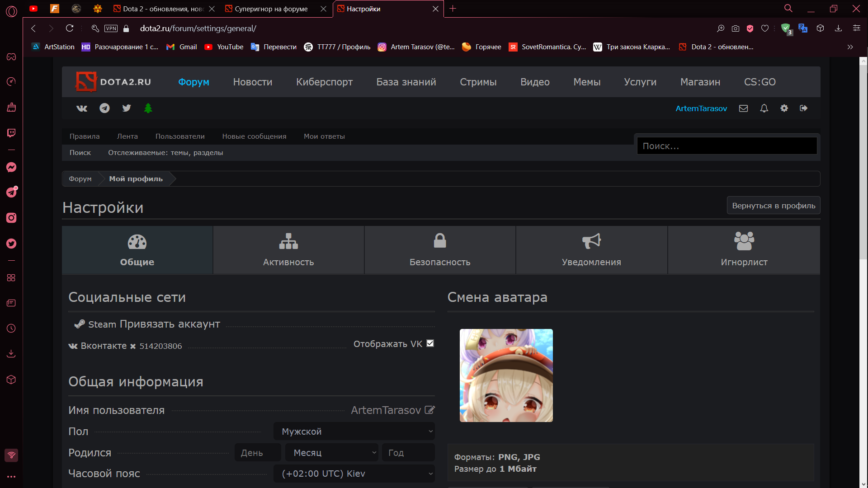Click Привязать аккаунт Steam link

click(x=170, y=324)
